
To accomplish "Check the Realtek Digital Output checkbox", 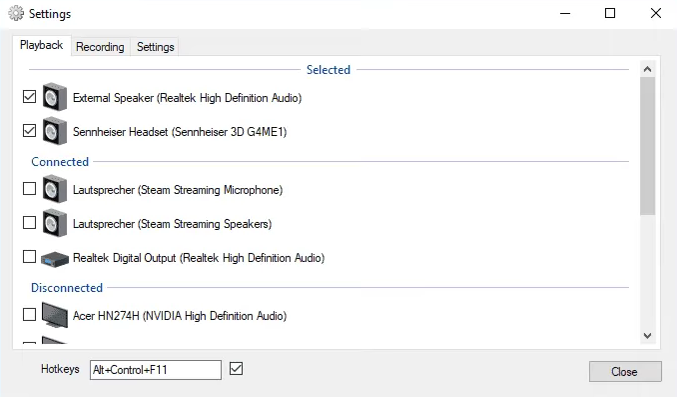I will click(29, 257).
